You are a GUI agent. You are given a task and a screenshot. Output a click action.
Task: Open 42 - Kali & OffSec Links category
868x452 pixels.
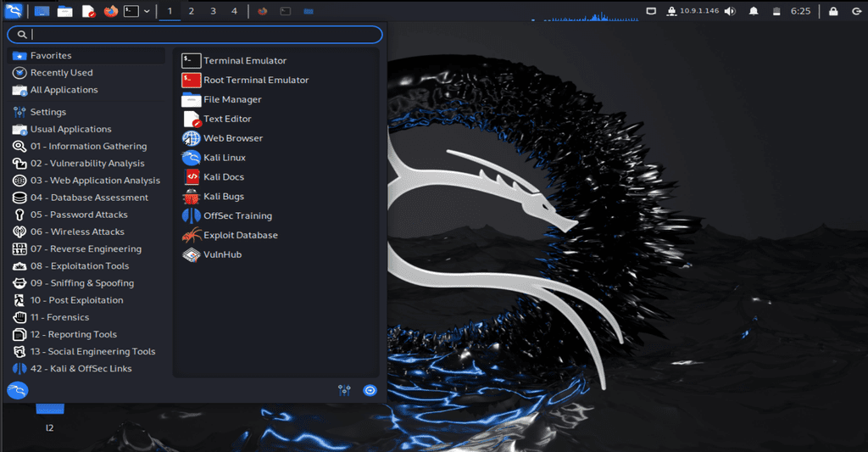tap(87, 369)
